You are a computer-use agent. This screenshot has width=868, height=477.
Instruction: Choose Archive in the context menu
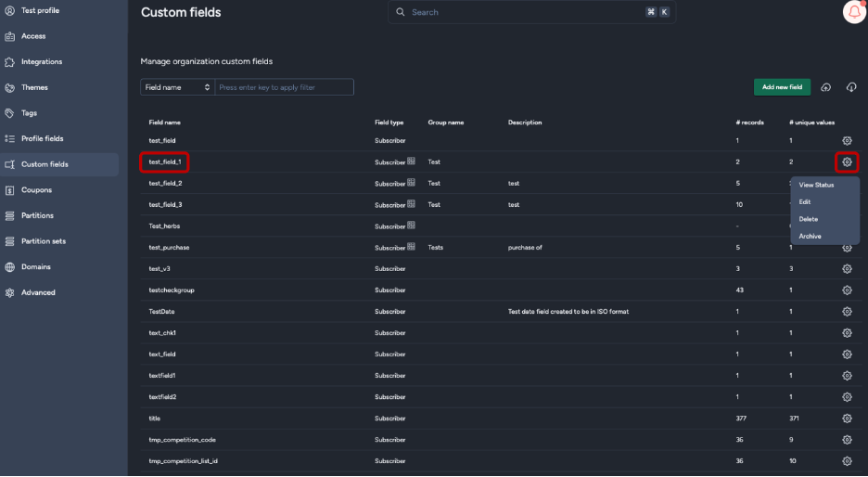[x=810, y=237]
